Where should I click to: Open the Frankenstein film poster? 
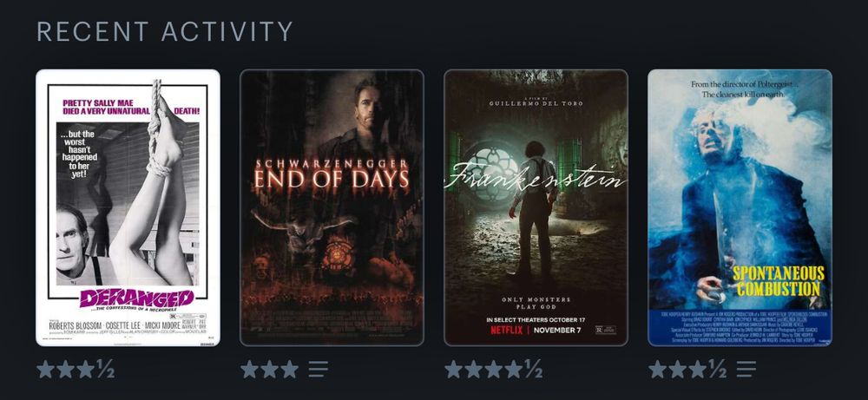(536, 207)
